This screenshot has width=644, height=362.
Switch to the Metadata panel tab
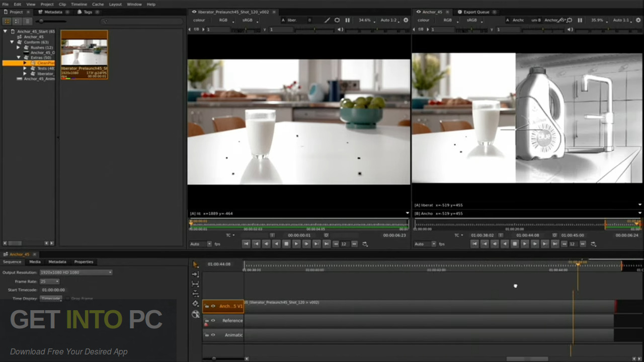(x=53, y=12)
